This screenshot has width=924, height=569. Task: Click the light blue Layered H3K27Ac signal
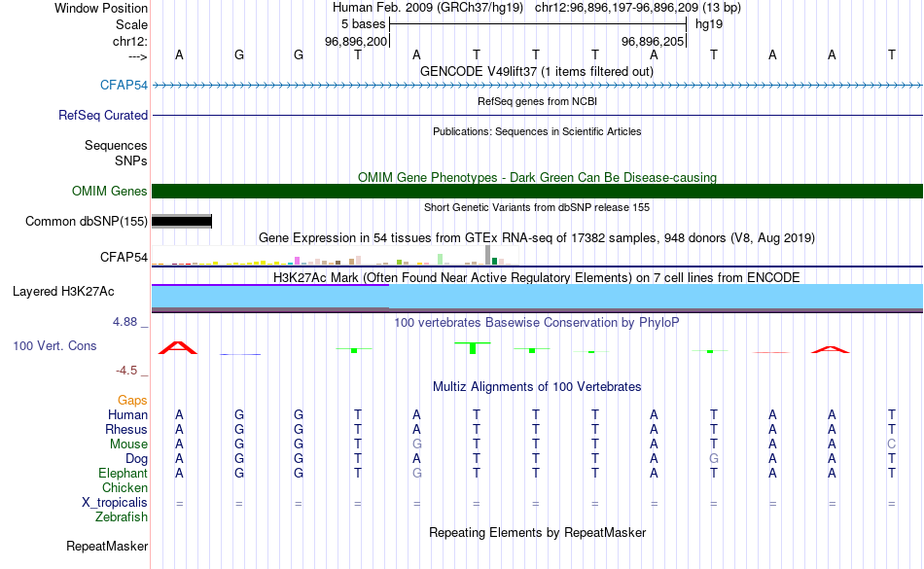click(x=538, y=297)
